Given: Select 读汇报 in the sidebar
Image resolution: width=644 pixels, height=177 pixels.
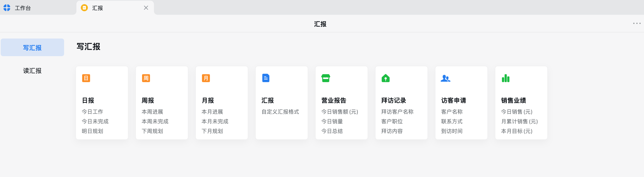Looking at the screenshot, I should (32, 70).
